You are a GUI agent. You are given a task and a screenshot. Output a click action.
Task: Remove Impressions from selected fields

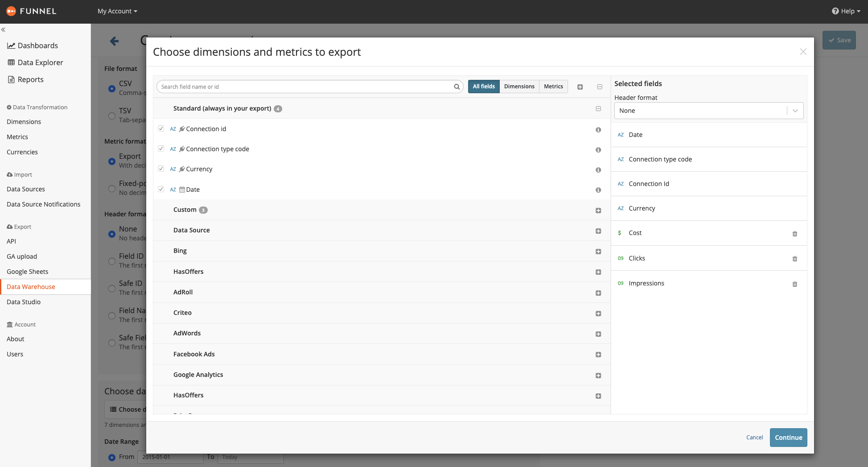coord(794,284)
